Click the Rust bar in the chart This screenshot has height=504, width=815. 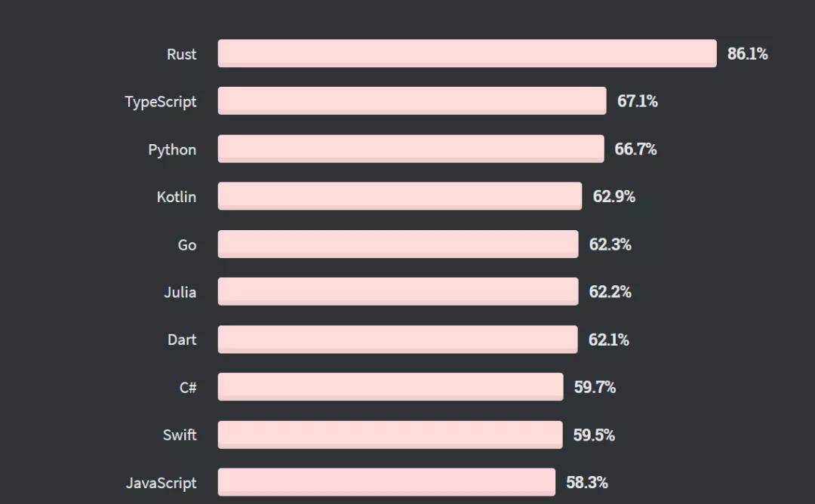pos(467,54)
